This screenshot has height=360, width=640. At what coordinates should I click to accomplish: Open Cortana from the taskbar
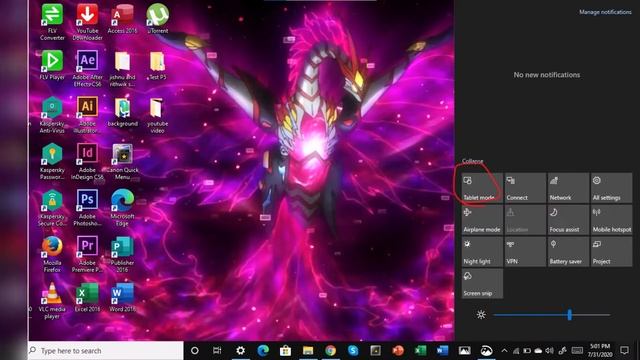tap(195, 350)
